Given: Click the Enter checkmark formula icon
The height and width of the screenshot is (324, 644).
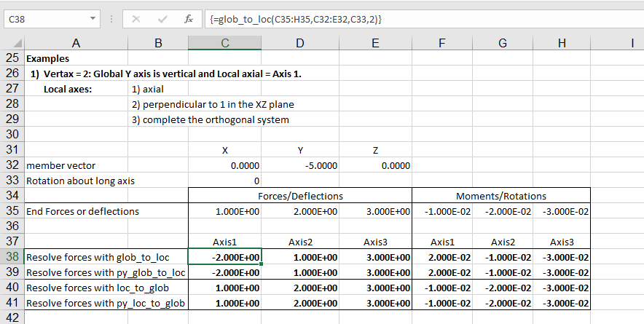Looking at the screenshot, I should 162,18.
